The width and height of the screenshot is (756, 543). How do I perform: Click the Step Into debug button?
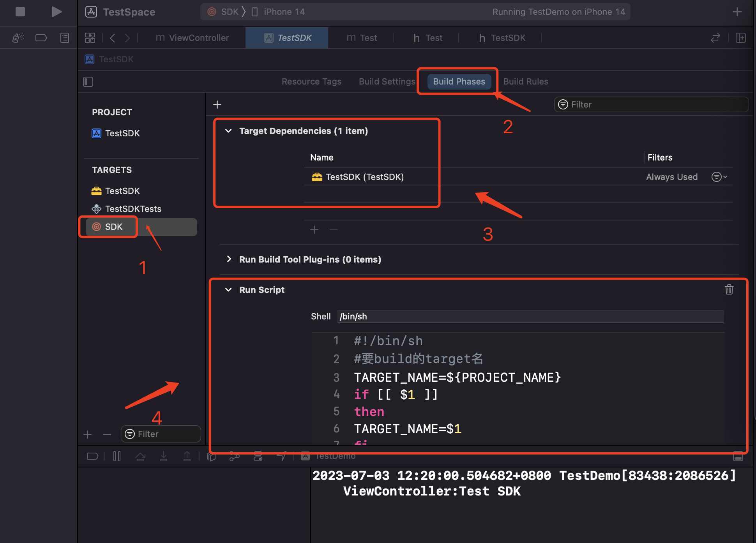click(164, 456)
